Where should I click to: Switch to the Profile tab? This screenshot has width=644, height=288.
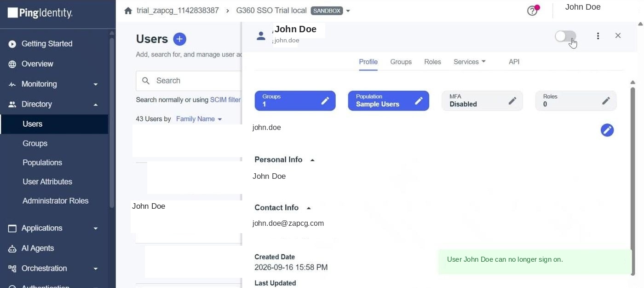click(x=368, y=62)
